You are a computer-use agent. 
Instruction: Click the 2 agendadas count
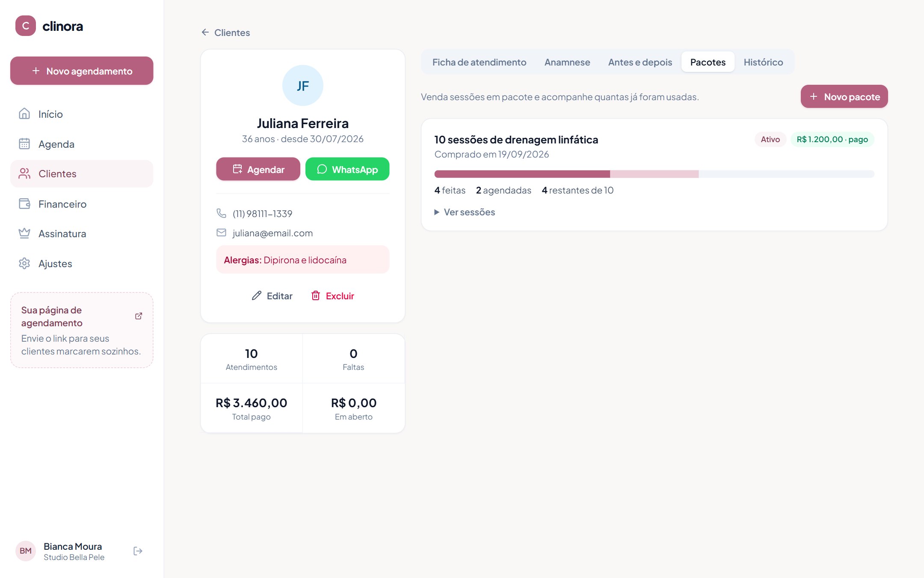tap(503, 190)
